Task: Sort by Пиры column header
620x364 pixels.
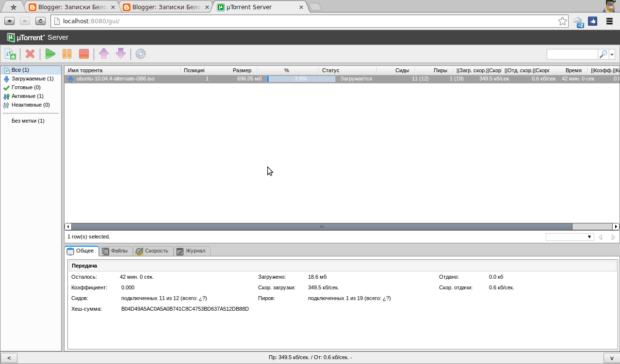Action: tap(435, 70)
